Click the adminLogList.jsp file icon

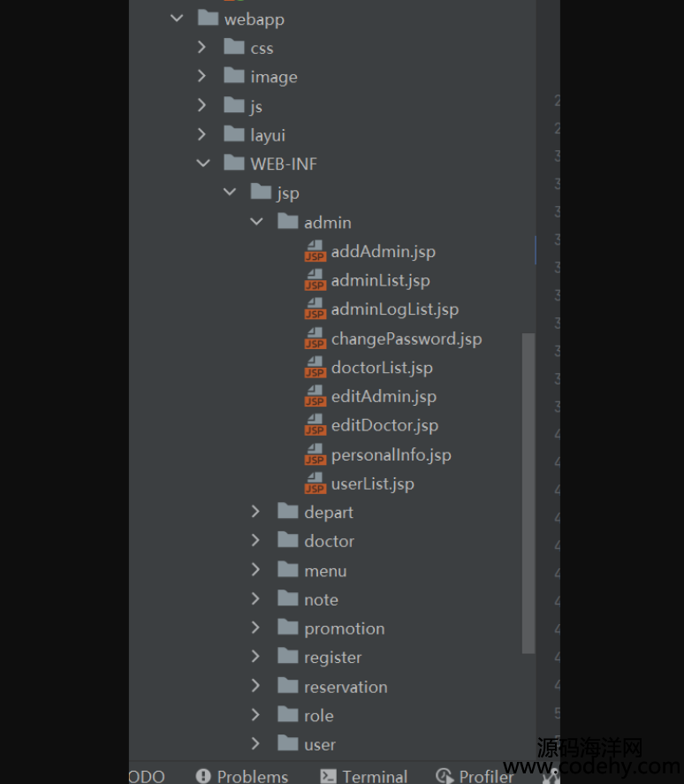315,310
